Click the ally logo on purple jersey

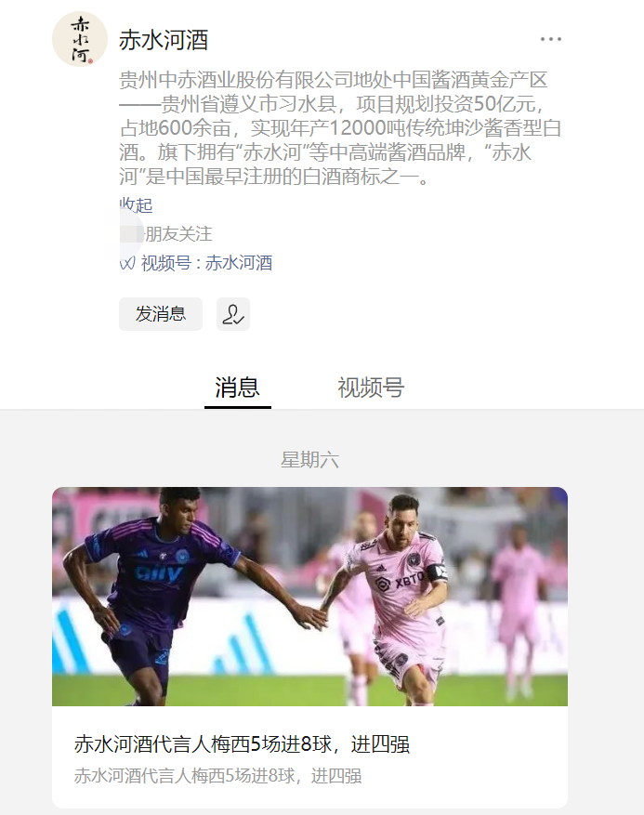[160, 573]
